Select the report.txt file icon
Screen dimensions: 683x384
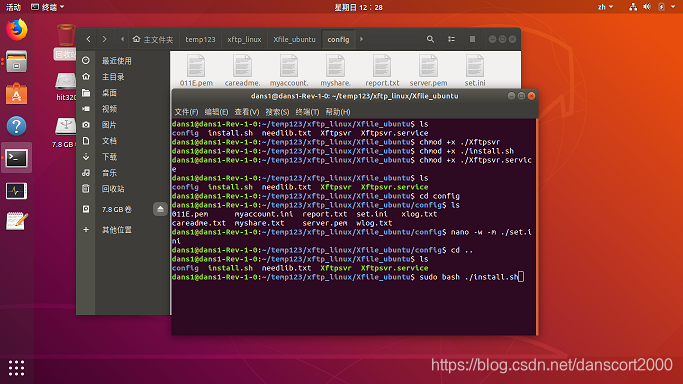pyautogui.click(x=382, y=71)
